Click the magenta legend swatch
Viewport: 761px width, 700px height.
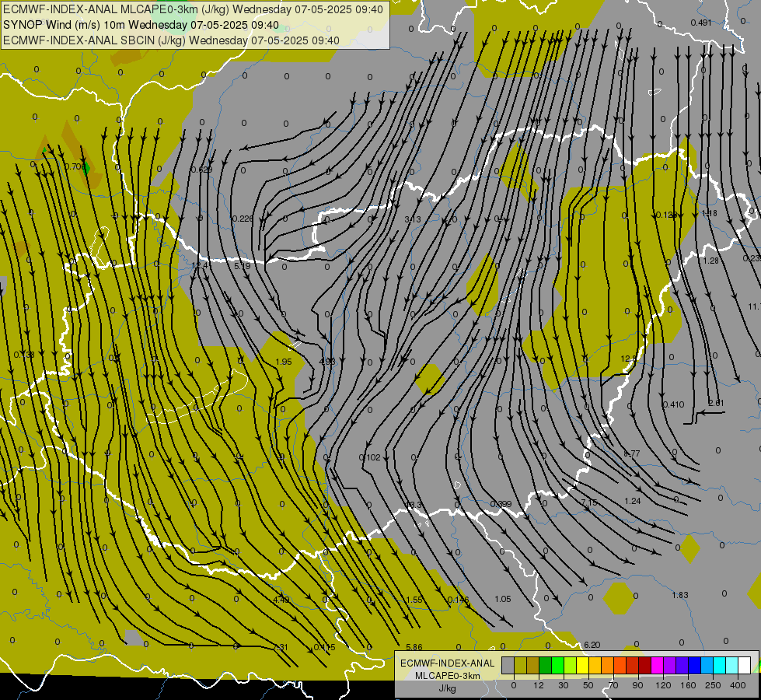657,665
